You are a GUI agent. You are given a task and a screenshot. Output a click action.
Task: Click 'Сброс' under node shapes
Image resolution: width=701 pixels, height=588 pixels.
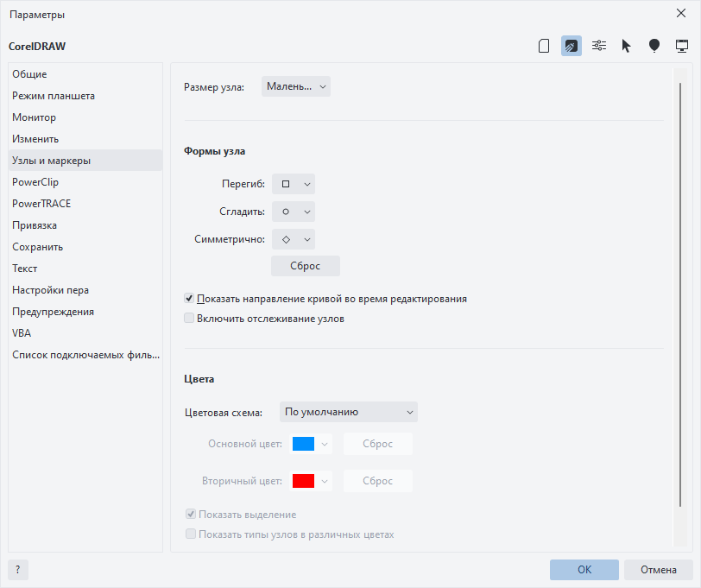tap(306, 266)
